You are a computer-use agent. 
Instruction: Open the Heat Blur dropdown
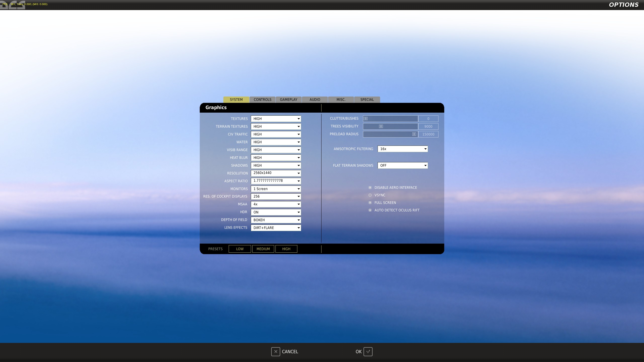[276, 158]
